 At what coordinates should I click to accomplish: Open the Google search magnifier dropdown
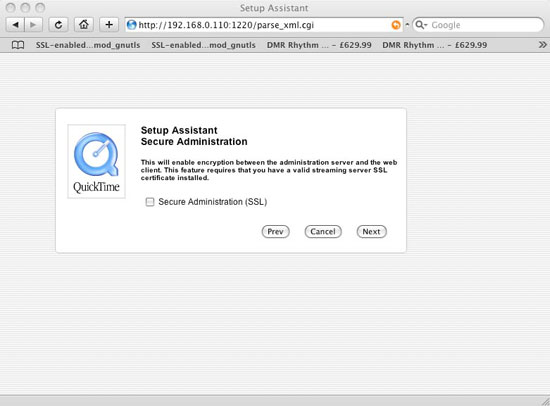421,25
